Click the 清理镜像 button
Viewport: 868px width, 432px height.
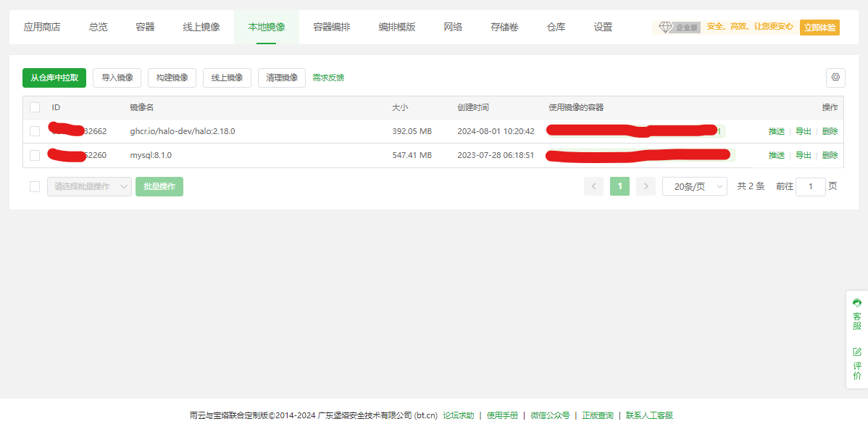click(x=281, y=78)
